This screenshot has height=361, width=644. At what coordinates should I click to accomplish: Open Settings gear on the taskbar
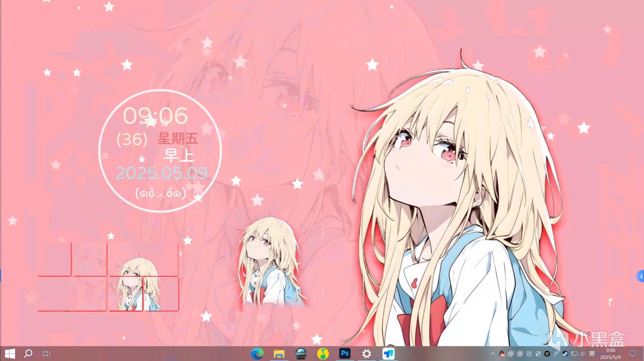click(x=367, y=353)
